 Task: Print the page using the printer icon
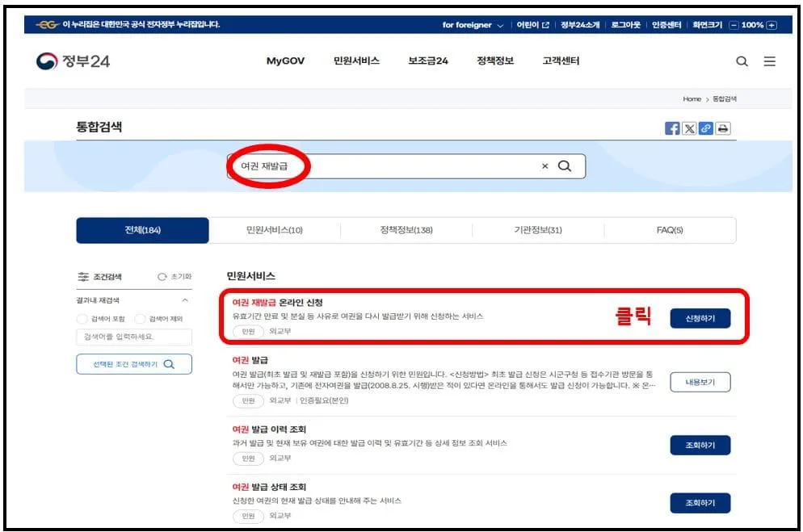tap(722, 128)
